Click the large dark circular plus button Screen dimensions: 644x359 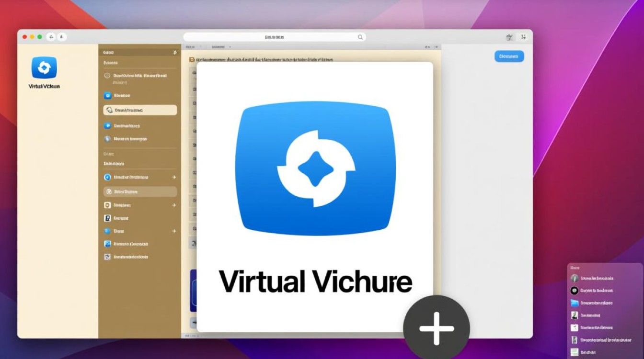[436, 328]
